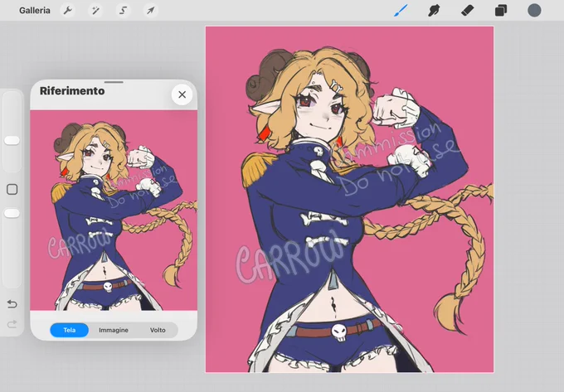
Task: Redo the last undone action
Action: pyautogui.click(x=12, y=324)
